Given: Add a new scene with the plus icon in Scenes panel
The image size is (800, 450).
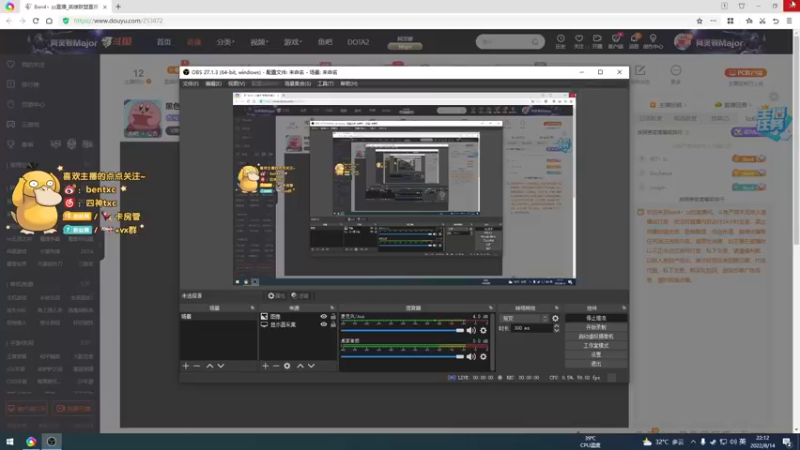Looking at the screenshot, I should [186, 366].
